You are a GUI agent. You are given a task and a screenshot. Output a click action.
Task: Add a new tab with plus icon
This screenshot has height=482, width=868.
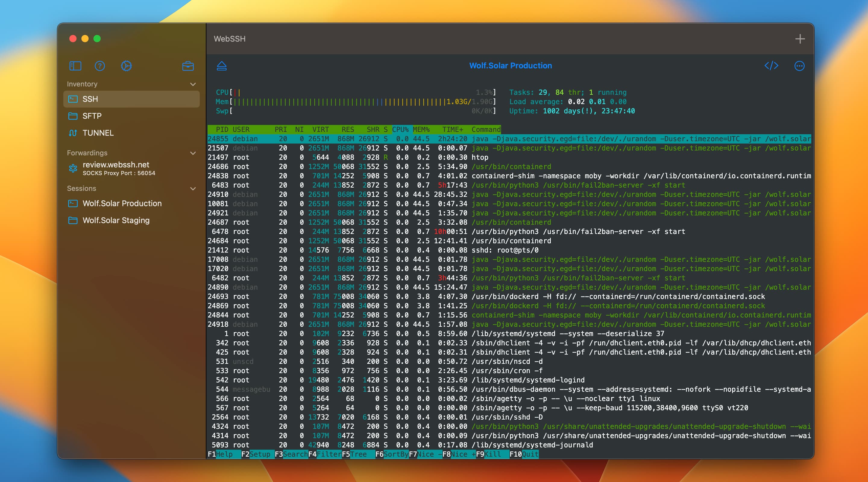pyautogui.click(x=800, y=39)
